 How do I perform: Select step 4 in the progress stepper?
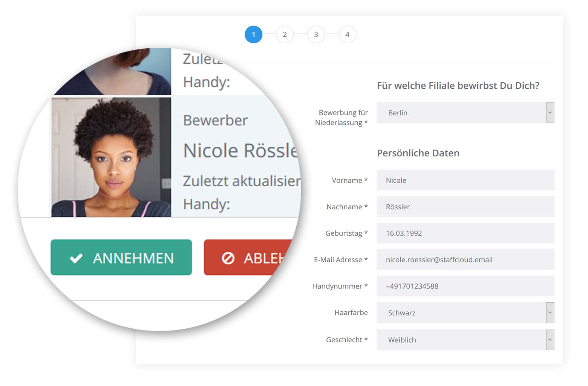pyautogui.click(x=347, y=34)
